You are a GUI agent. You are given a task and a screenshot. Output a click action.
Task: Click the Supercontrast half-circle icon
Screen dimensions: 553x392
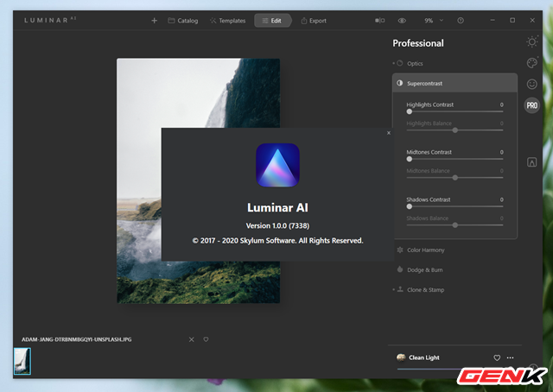click(399, 83)
